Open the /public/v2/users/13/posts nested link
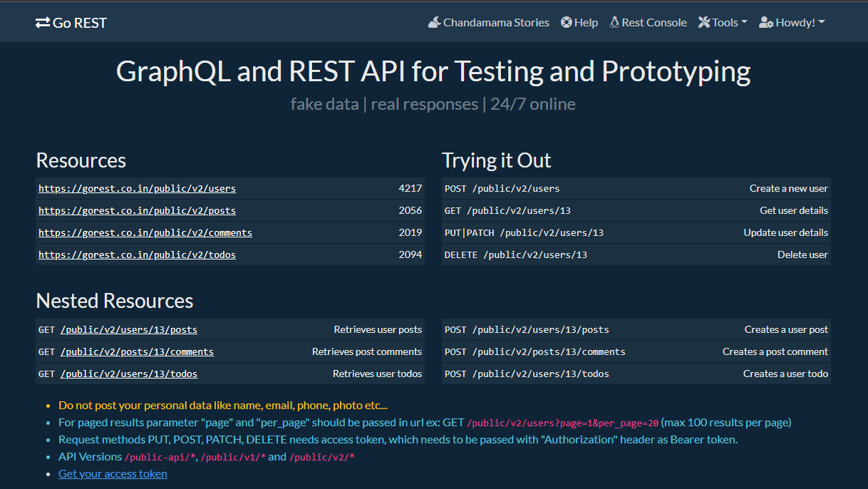This screenshot has height=489, width=868. point(129,330)
